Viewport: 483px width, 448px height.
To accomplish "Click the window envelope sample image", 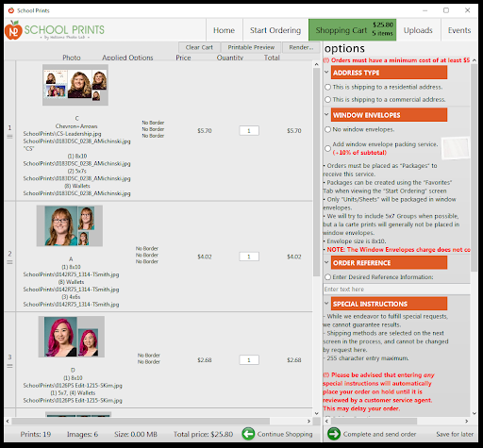I will (456, 148).
